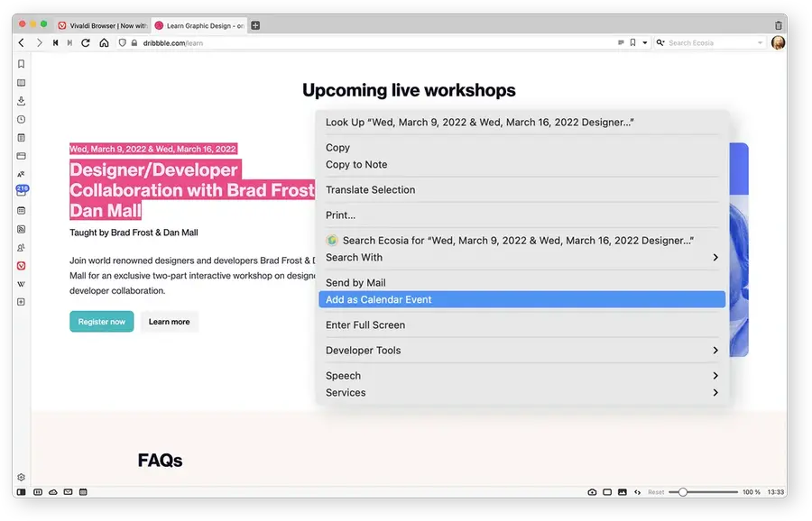Image resolution: width=812 pixels, height=521 pixels.
Task: Focus the Search Ecosia field
Action: tap(711, 43)
